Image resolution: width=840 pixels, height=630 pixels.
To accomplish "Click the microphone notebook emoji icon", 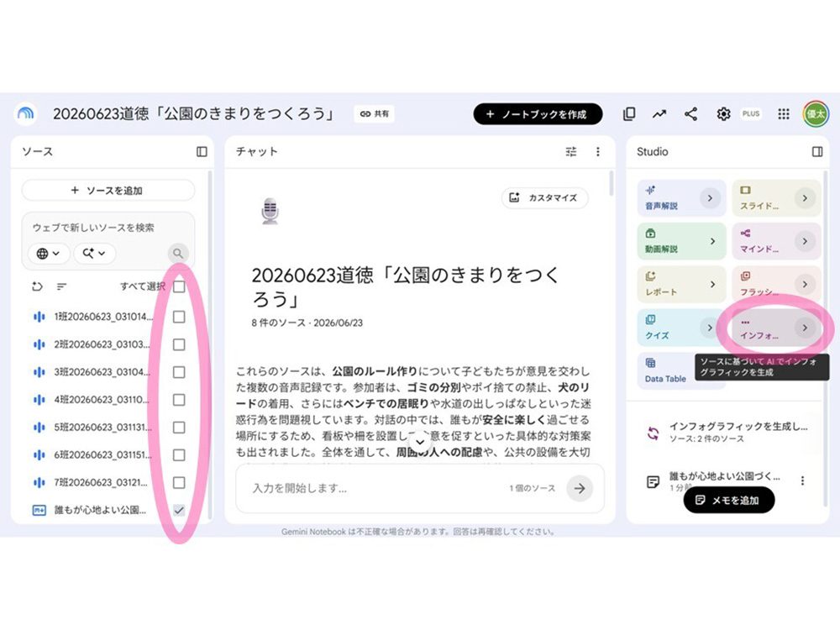I will (270, 211).
